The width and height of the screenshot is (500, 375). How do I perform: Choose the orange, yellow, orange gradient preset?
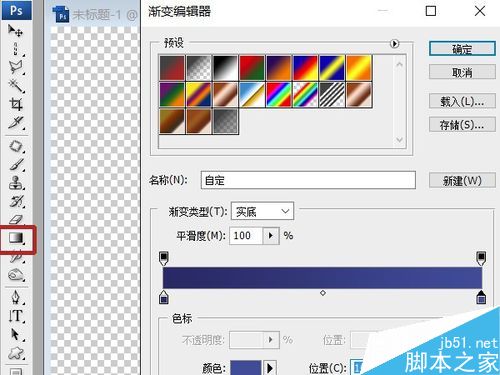point(359,68)
